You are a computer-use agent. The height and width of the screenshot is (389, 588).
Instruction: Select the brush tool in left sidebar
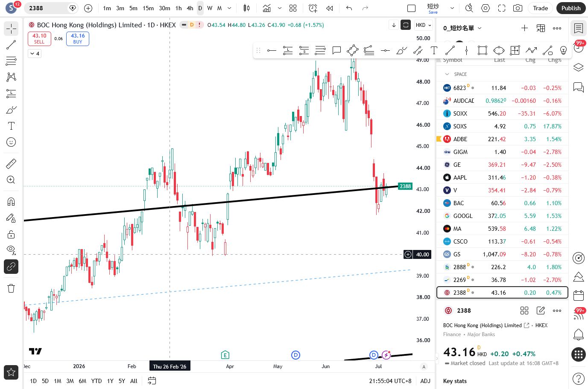tap(11, 110)
